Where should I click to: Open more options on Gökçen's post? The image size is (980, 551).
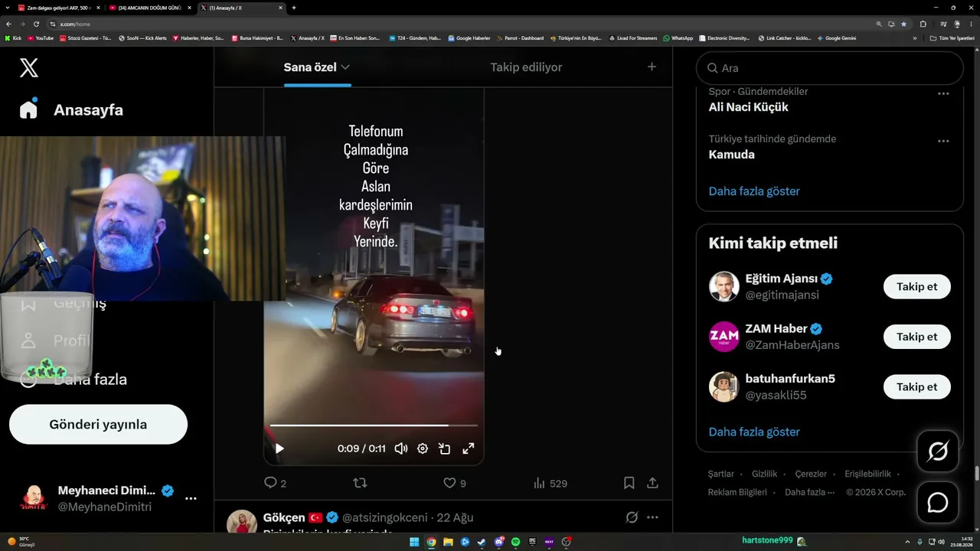pyautogui.click(x=652, y=517)
